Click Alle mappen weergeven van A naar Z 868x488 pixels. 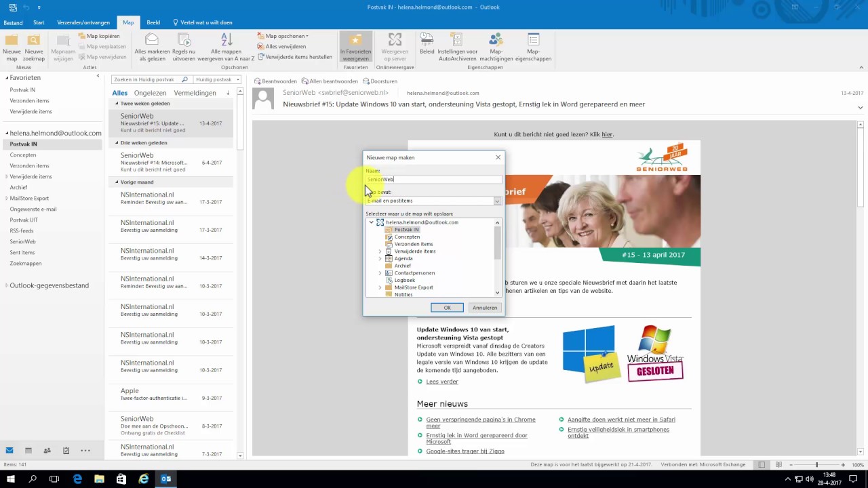click(x=226, y=47)
